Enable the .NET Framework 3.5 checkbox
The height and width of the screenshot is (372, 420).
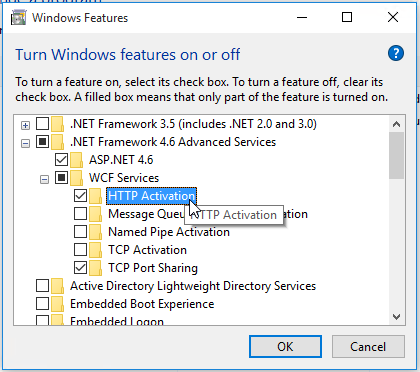coord(42,124)
